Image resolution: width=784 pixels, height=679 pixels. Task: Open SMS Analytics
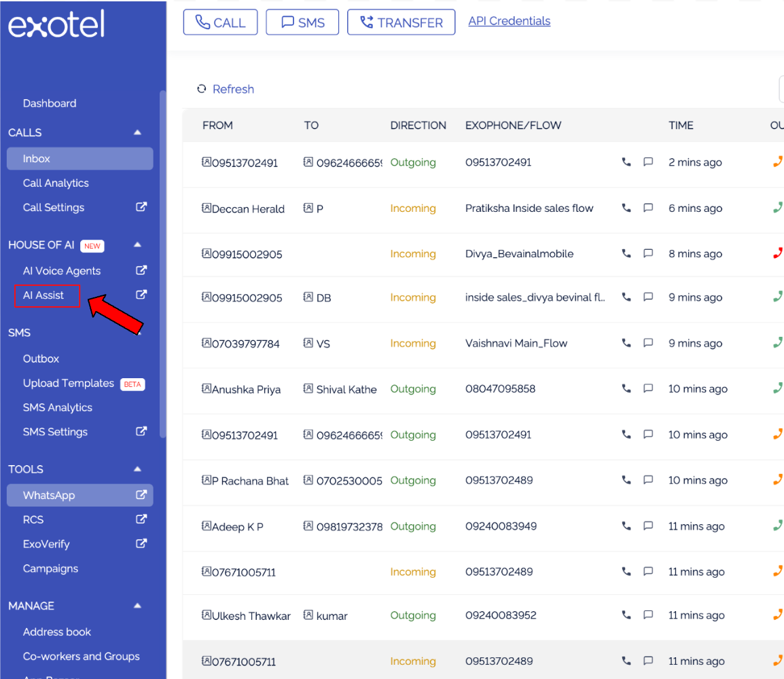point(58,407)
